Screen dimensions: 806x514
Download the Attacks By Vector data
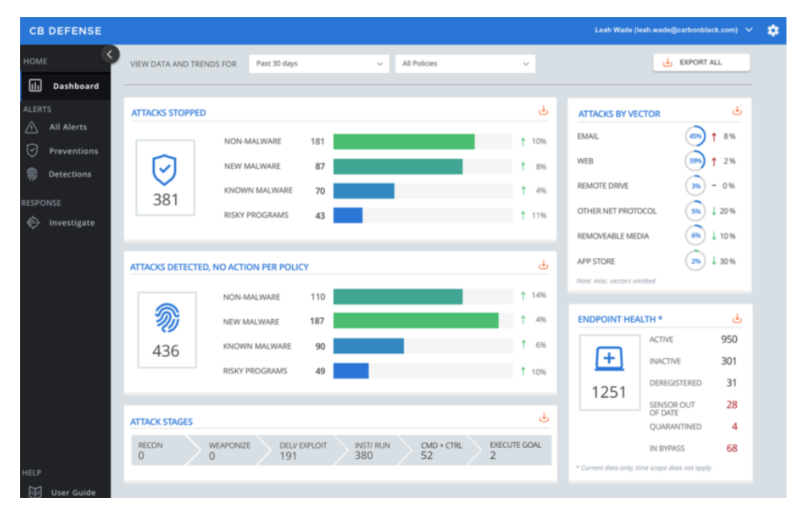[737, 112]
